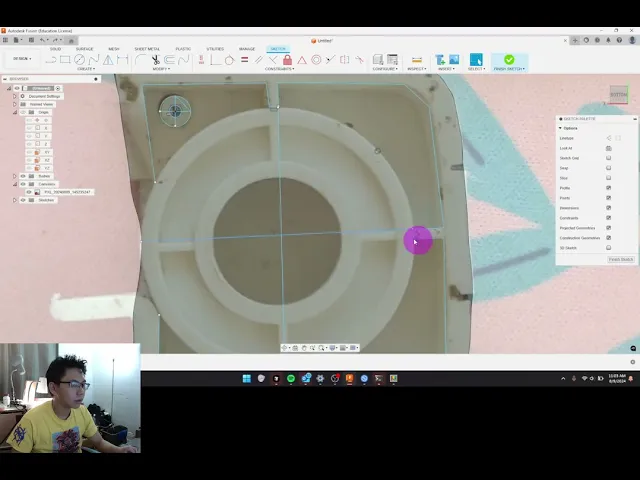640x480 pixels.
Task: Click the Redo arrow
Action: click(55, 40)
